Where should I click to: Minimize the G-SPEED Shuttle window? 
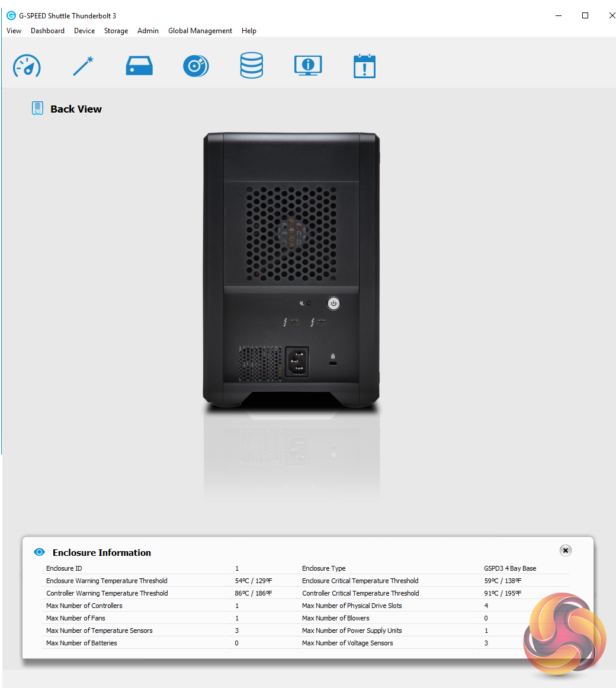(559, 16)
